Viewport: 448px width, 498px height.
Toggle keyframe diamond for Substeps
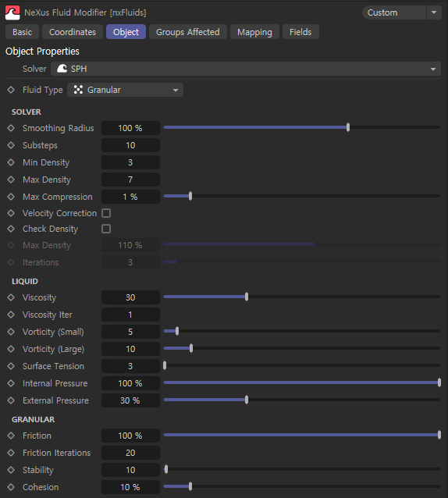pos(11,145)
